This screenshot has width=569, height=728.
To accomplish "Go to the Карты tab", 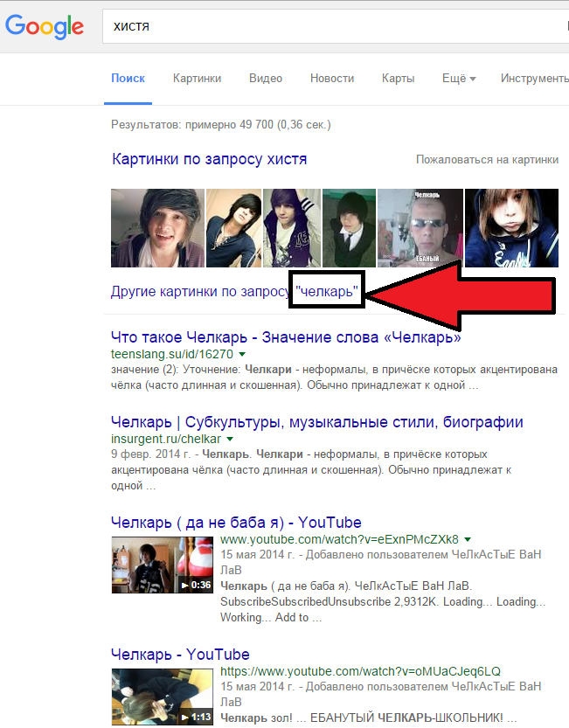I will [x=398, y=79].
